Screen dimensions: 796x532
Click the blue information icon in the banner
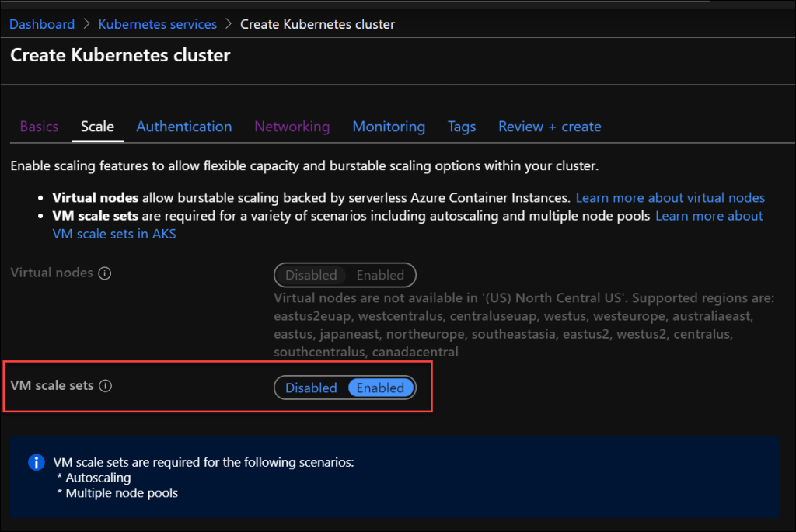[36, 463]
